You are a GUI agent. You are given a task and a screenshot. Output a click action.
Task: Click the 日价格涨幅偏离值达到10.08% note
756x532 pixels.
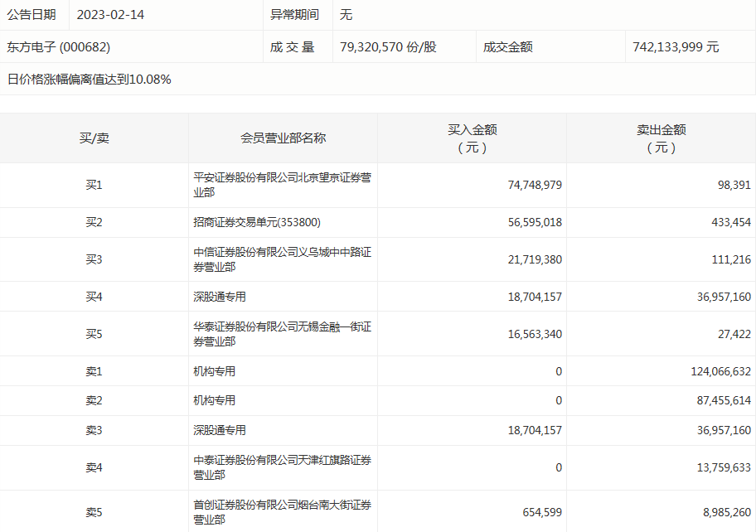[90, 79]
